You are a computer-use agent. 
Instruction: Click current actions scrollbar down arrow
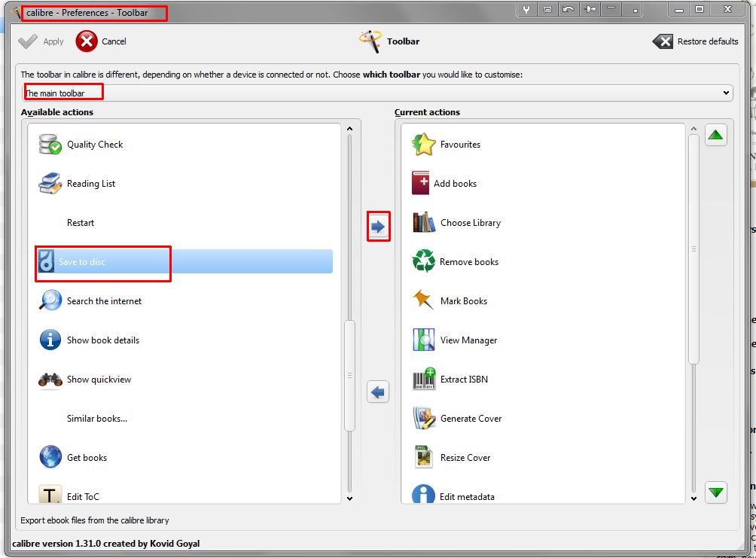(694, 499)
